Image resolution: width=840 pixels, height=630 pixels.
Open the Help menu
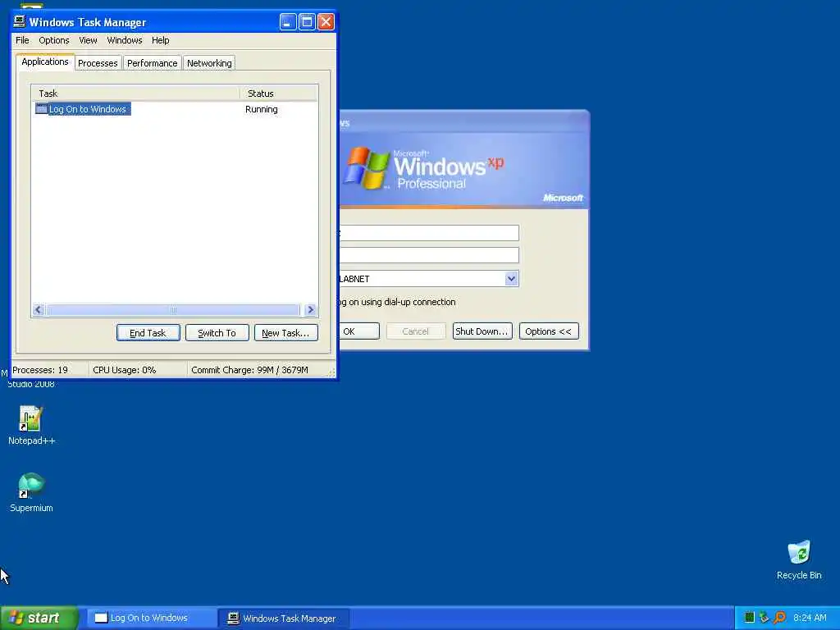160,40
